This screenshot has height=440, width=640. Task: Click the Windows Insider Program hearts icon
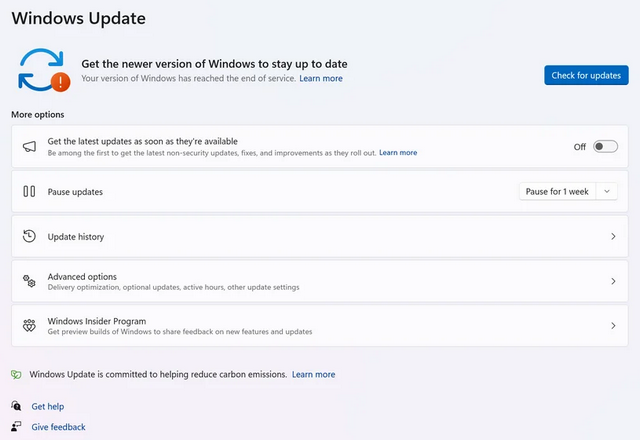pos(29,325)
